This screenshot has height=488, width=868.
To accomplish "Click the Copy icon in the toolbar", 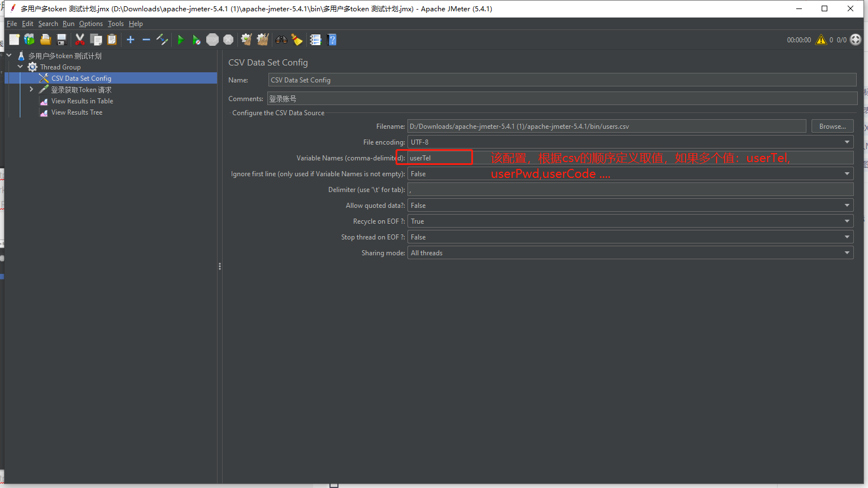I will click(96, 40).
